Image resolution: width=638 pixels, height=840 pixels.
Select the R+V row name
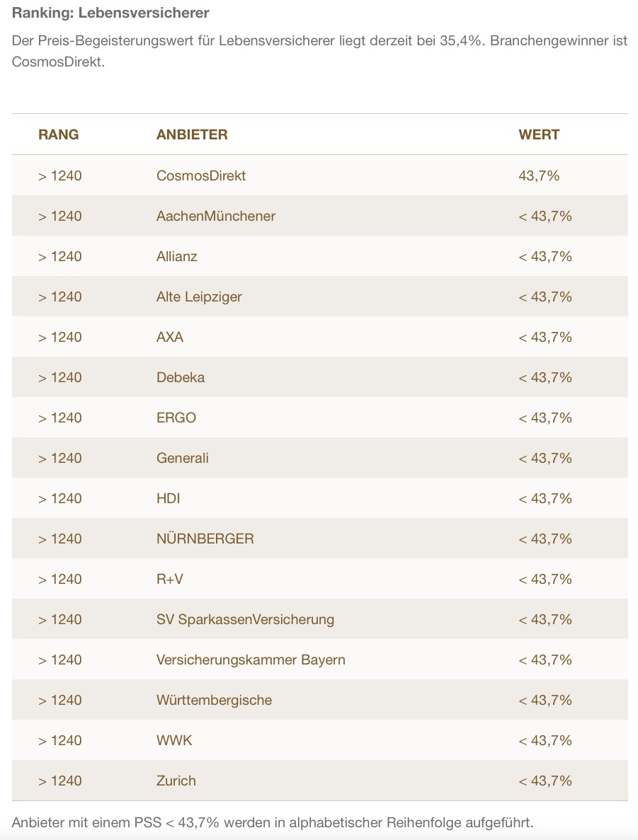(170, 579)
